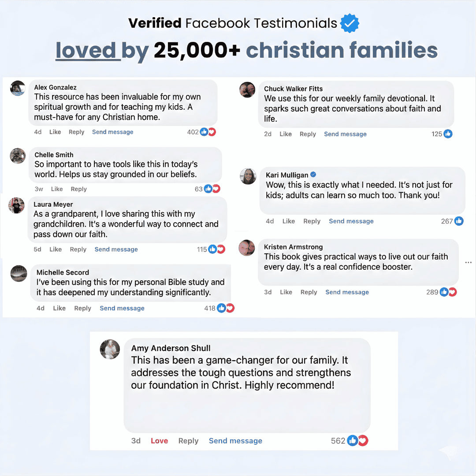This screenshot has width=476, height=476.
Task: Reply to Chuck Walker Fitts' comment
Action: tap(308, 134)
